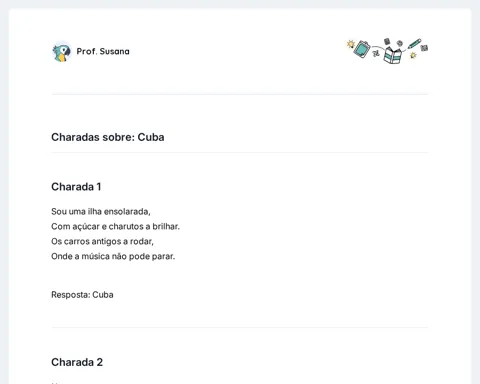Click the line 'Os carros antigos a rodar,'
Image resolution: width=480 pixels, height=384 pixels.
click(x=102, y=241)
